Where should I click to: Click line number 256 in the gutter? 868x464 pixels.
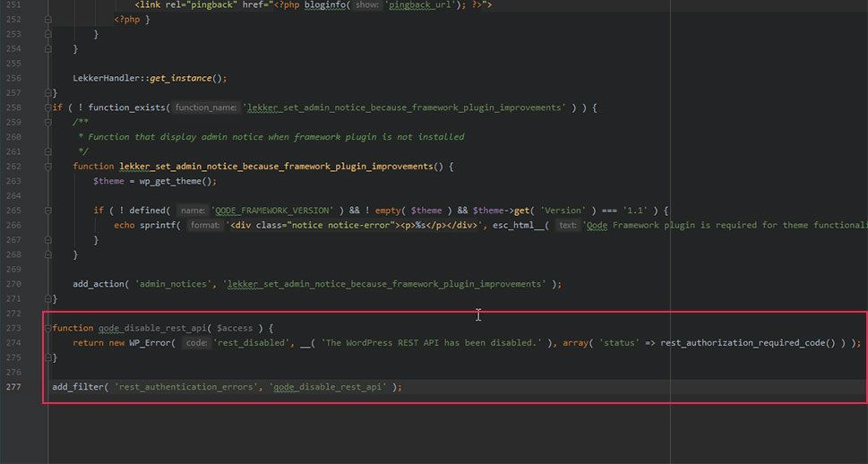pyautogui.click(x=13, y=78)
